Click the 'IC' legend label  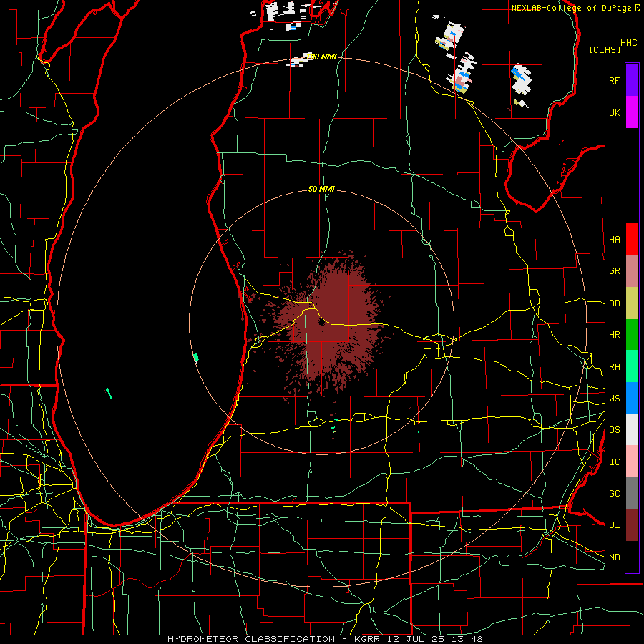615,462
